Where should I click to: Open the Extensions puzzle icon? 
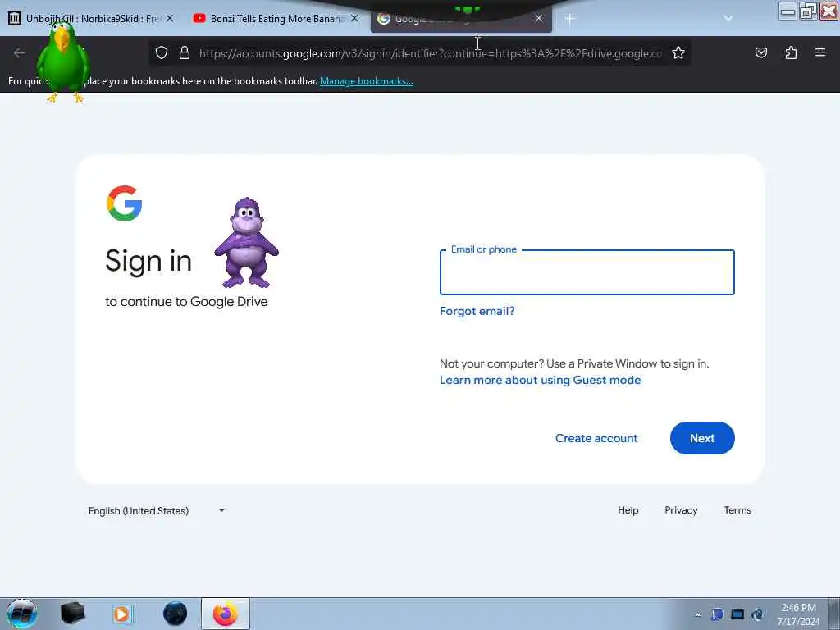click(791, 53)
